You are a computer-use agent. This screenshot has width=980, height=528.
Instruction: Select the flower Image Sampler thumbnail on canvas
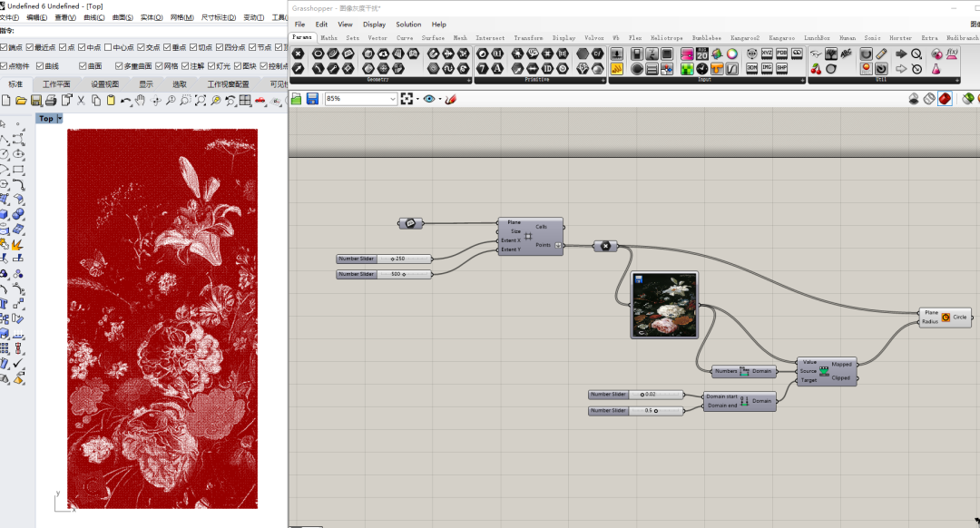(664, 305)
